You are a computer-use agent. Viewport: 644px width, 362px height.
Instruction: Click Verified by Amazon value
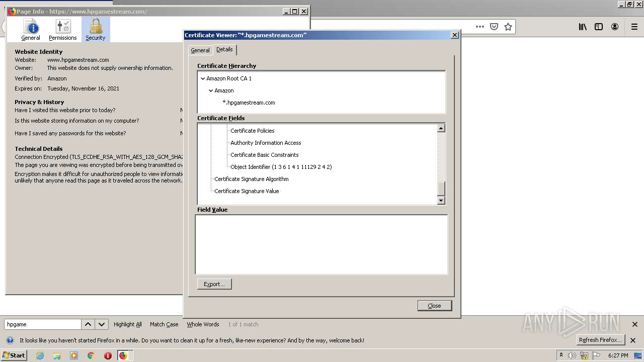click(x=57, y=78)
